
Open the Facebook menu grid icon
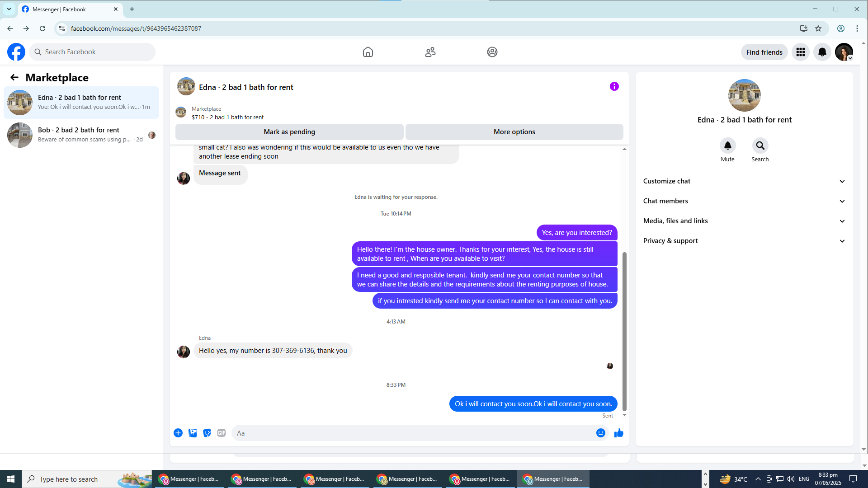pyautogui.click(x=800, y=52)
